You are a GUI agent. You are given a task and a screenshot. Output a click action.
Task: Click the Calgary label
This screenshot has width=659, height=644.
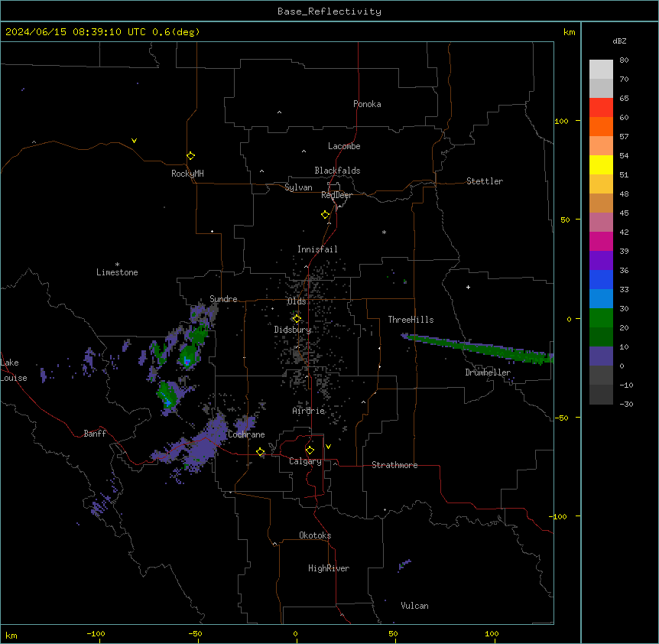305,461
